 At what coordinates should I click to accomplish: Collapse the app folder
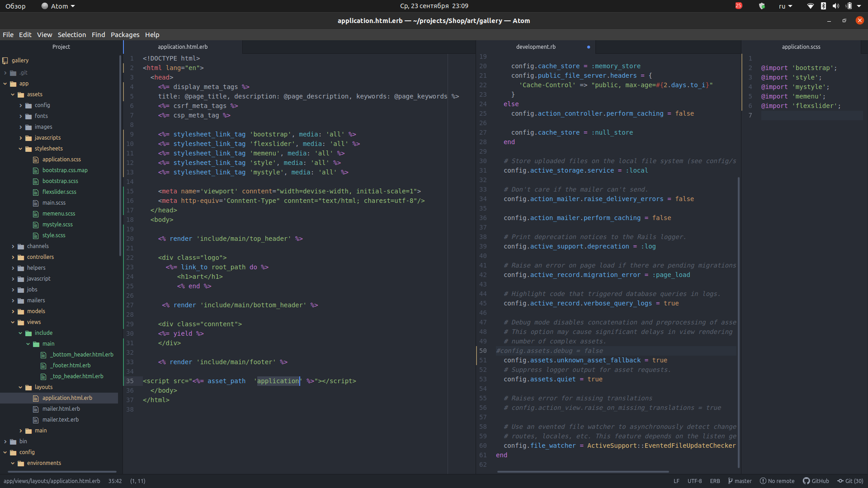5,84
